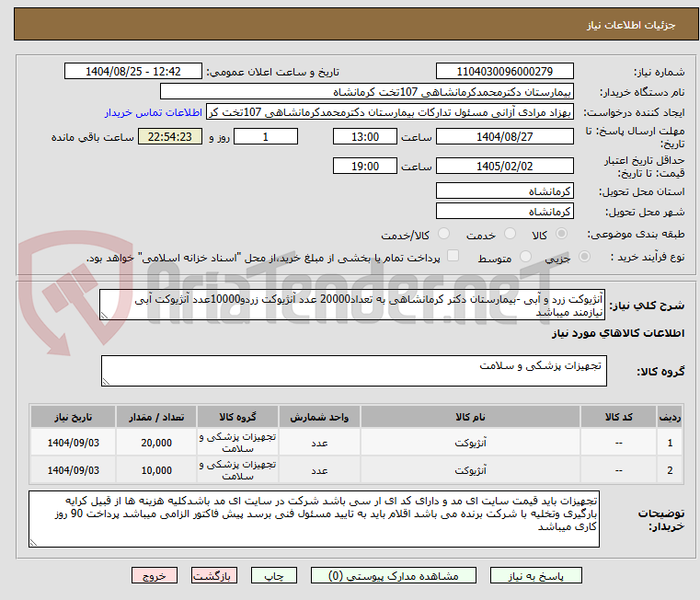Click the deadline time field 13:00

(x=365, y=137)
